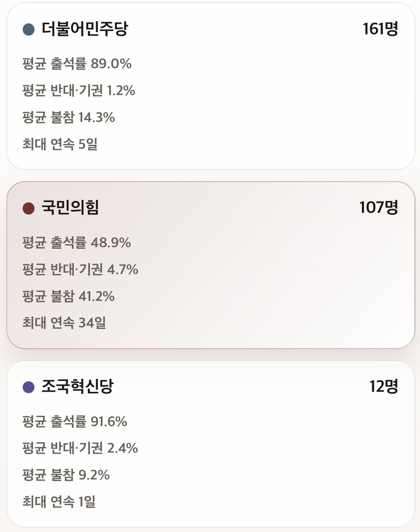Select 평균 반대·기권 1.2% stat

(79, 91)
